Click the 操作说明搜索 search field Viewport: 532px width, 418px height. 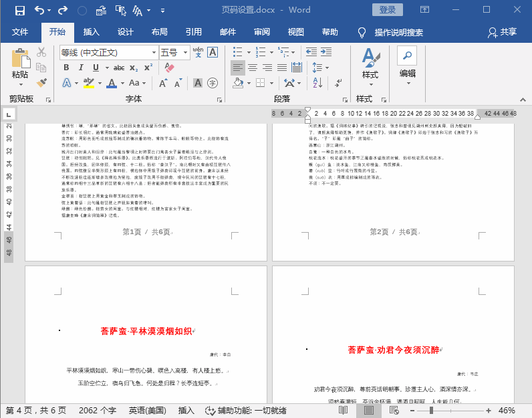(x=398, y=32)
